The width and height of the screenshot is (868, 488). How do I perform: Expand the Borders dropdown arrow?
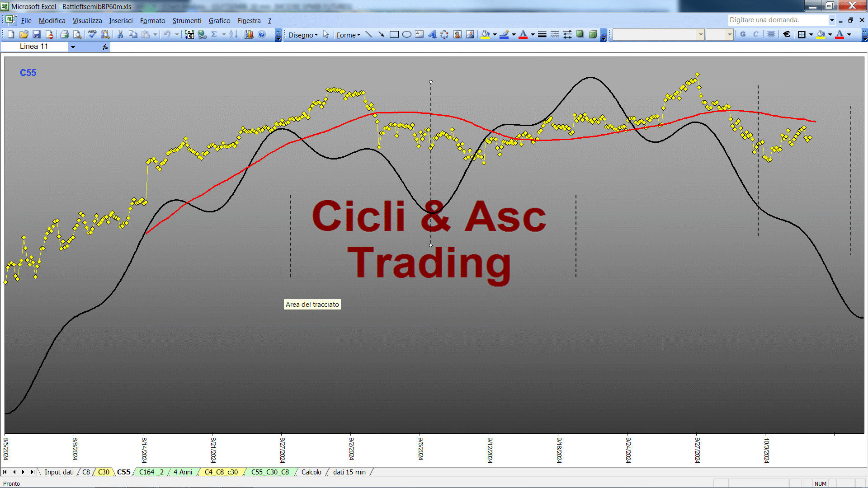811,35
